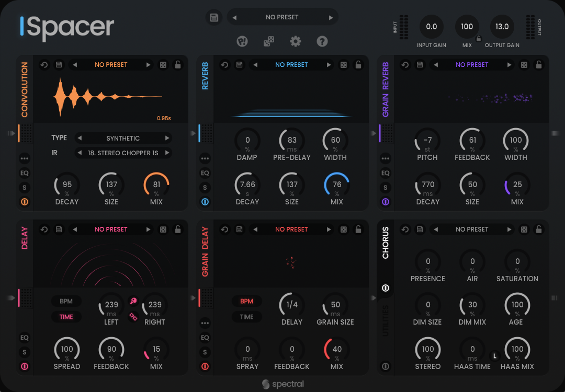Viewport: 565px width, 392px height.
Task: Switch Delay module to BPM mode
Action: [x=66, y=302]
